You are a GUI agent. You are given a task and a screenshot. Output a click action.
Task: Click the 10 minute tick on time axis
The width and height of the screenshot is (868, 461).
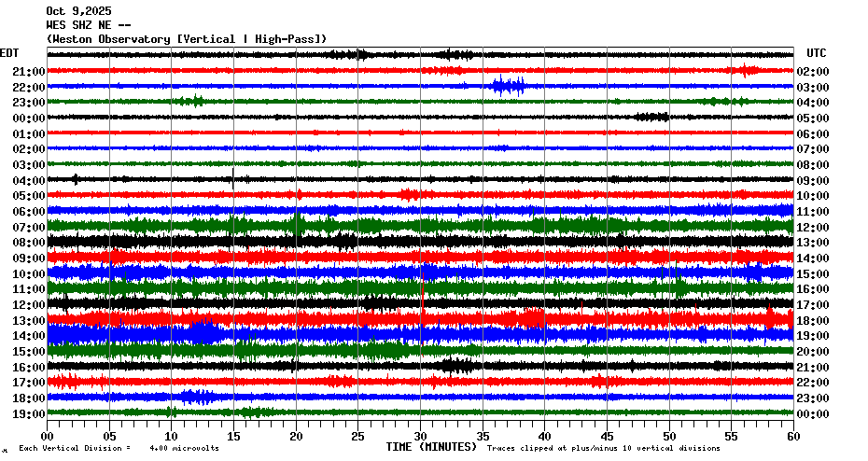point(171,436)
